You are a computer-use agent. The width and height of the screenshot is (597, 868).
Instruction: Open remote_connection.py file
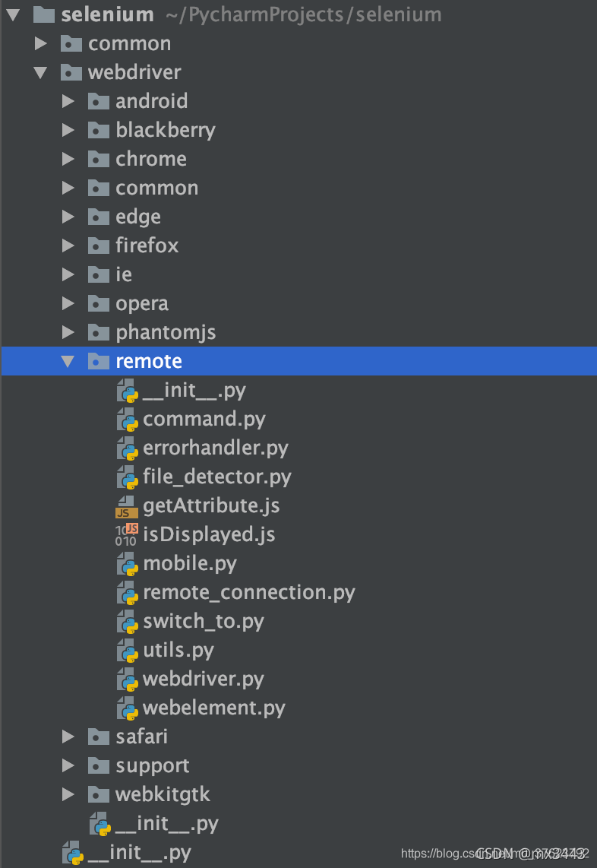pos(249,593)
